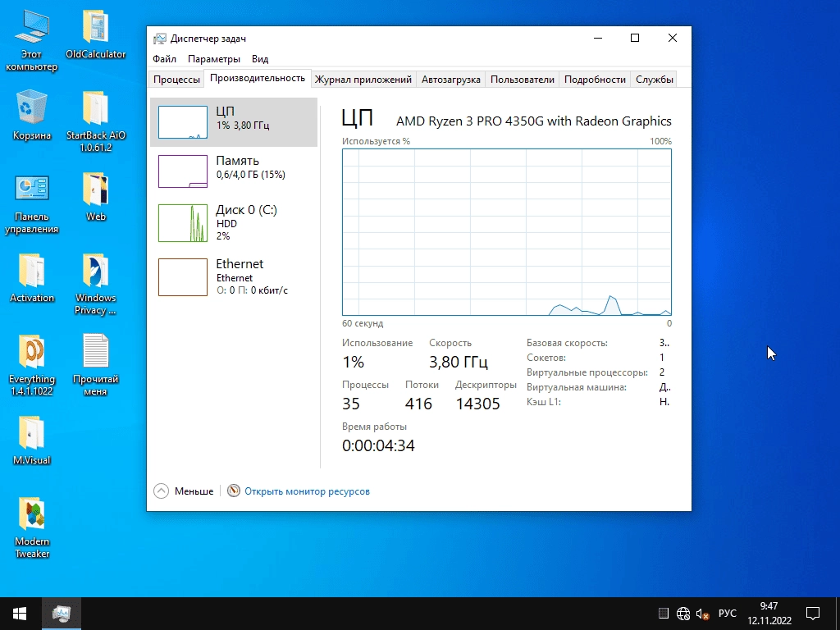This screenshot has height=630, width=840.
Task: Open the Параметры menu
Action: click(x=214, y=59)
